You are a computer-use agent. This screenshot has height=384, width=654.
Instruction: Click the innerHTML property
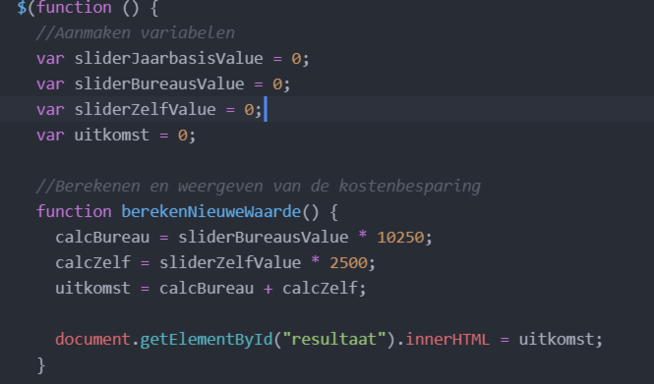point(448,339)
